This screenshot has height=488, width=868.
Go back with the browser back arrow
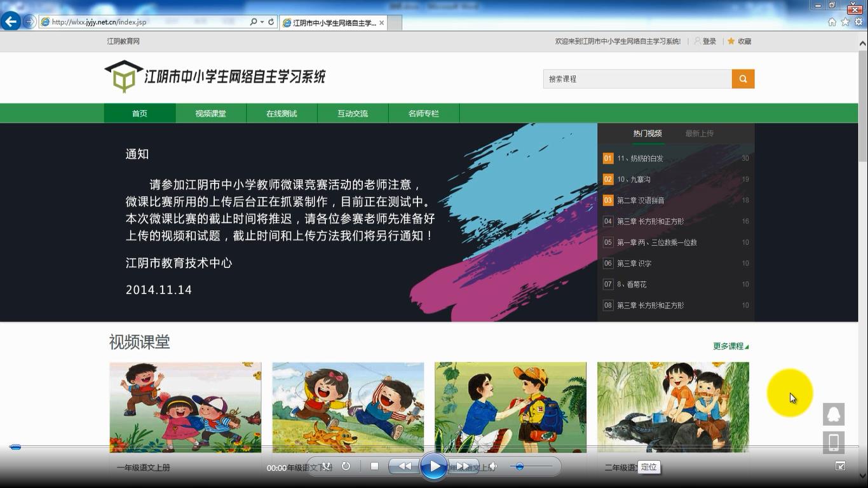[10, 22]
